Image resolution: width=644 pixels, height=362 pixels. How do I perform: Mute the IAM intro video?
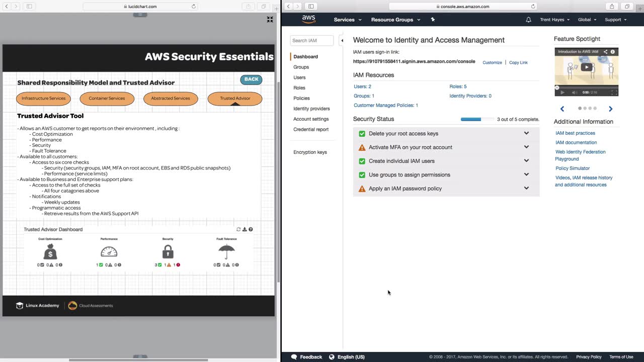574,93
